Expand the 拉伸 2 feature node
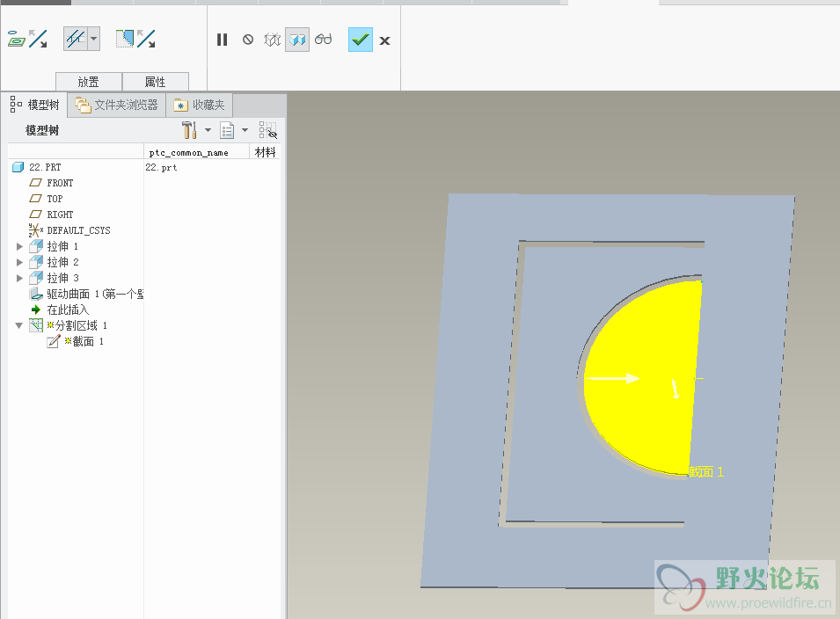 tap(20, 262)
